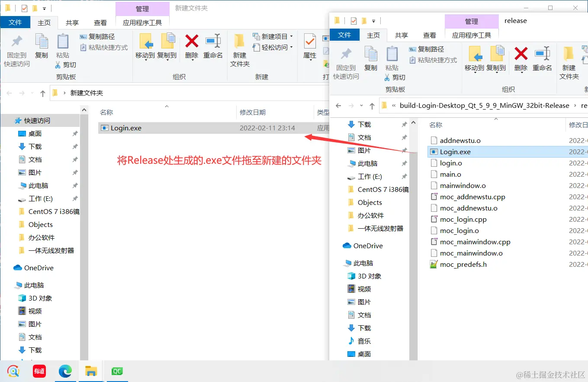The image size is (588, 382).
Task: Open 应用程序工具 tab in left window
Action: point(142,23)
